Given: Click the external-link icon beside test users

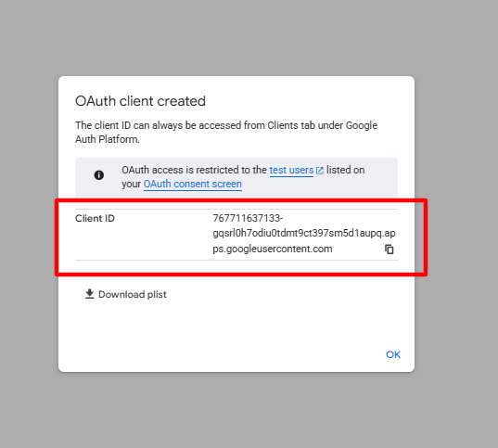Looking at the screenshot, I should (x=320, y=171).
